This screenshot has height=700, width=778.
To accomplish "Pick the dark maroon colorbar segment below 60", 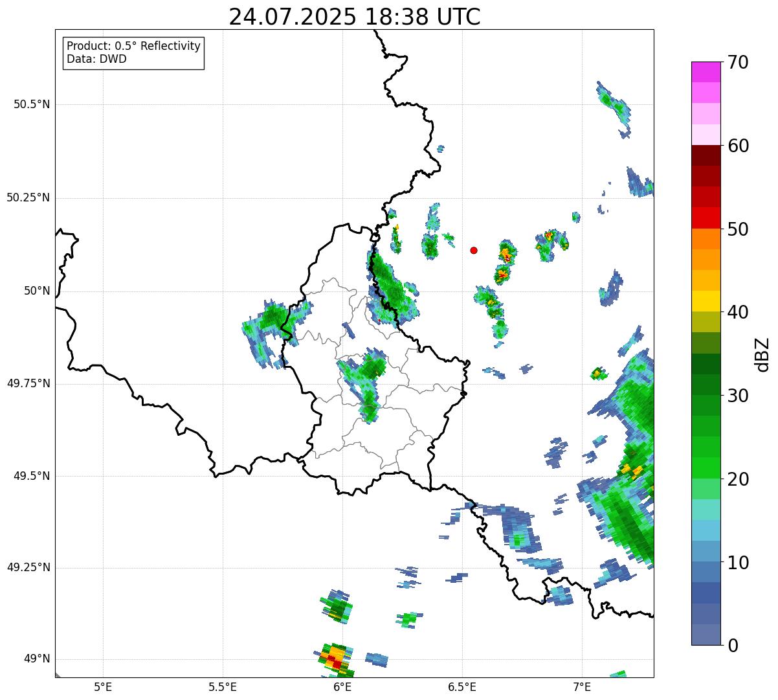I will pos(706,155).
